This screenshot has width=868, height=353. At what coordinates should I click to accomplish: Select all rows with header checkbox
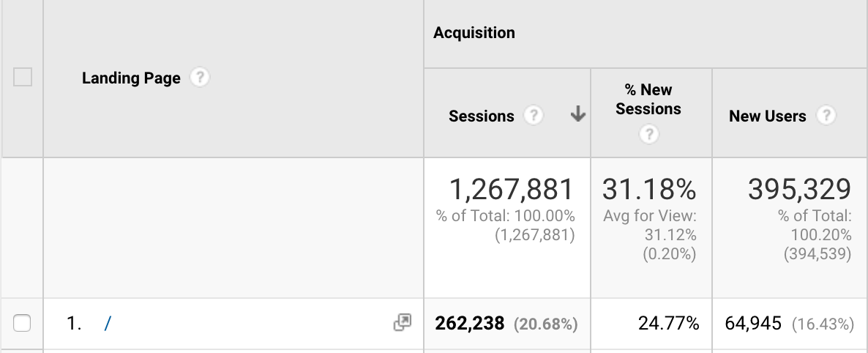coord(23,77)
